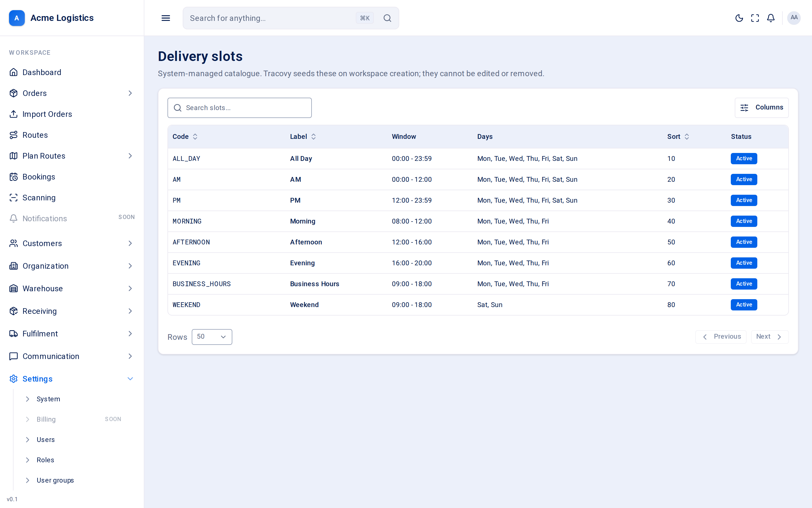Image resolution: width=812 pixels, height=508 pixels.
Task: Expand the Orders submenu chevron
Action: (x=130, y=93)
